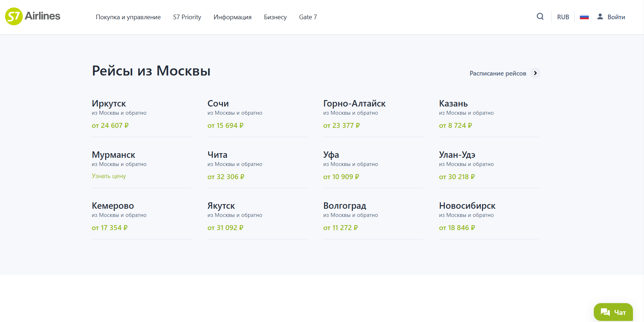Image resolution: width=644 pixels, height=322 pixels.
Task: Select the Волгоград destination
Action: (x=344, y=206)
